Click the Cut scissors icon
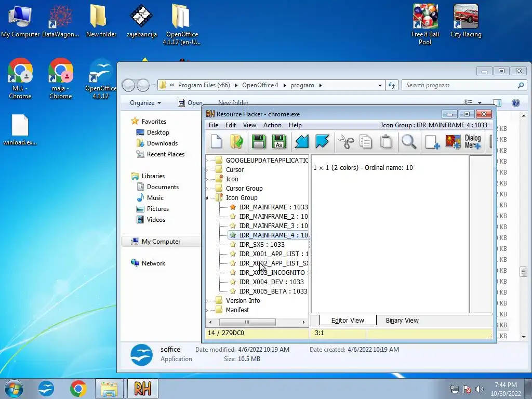Viewport: 532px width, 399px height. coord(345,141)
